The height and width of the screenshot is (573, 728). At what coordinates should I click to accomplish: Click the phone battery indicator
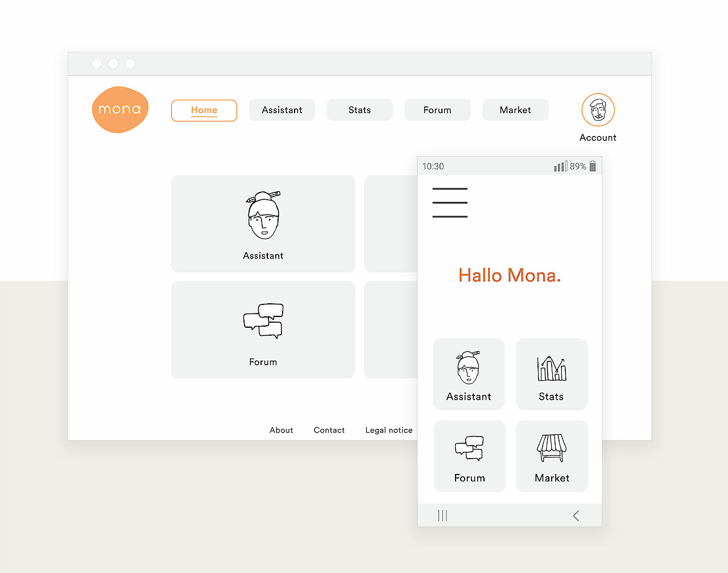coord(593,166)
